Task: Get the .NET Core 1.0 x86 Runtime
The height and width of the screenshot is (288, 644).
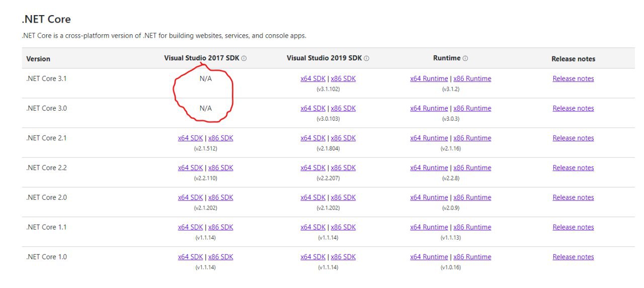Action: (x=472, y=257)
